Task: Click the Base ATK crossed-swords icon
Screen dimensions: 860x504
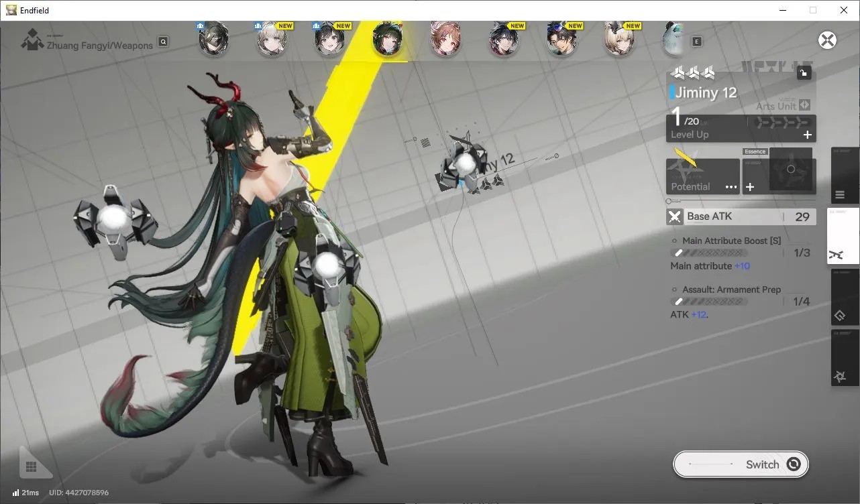Action: tap(674, 216)
